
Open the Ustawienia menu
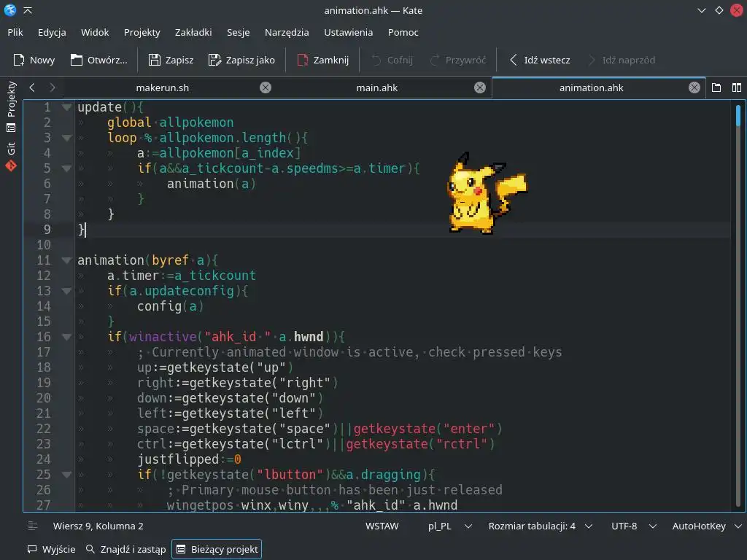click(348, 32)
